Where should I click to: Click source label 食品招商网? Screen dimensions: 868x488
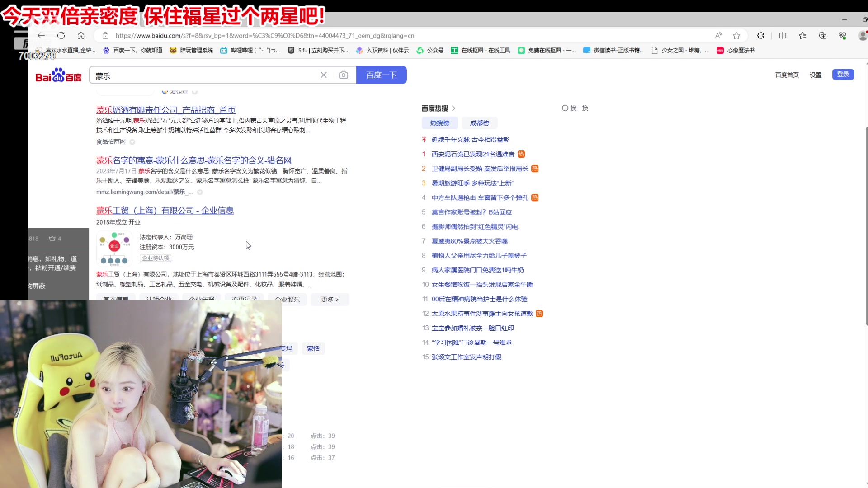point(111,141)
